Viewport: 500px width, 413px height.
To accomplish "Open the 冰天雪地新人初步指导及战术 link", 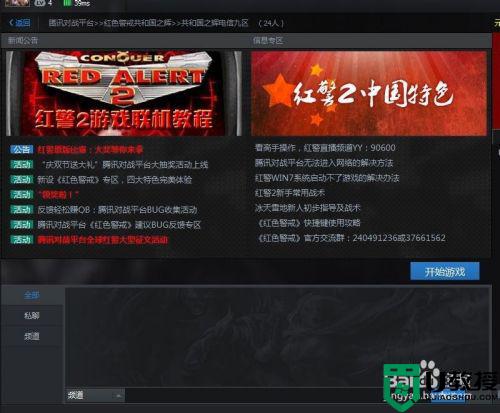I will point(307,208).
